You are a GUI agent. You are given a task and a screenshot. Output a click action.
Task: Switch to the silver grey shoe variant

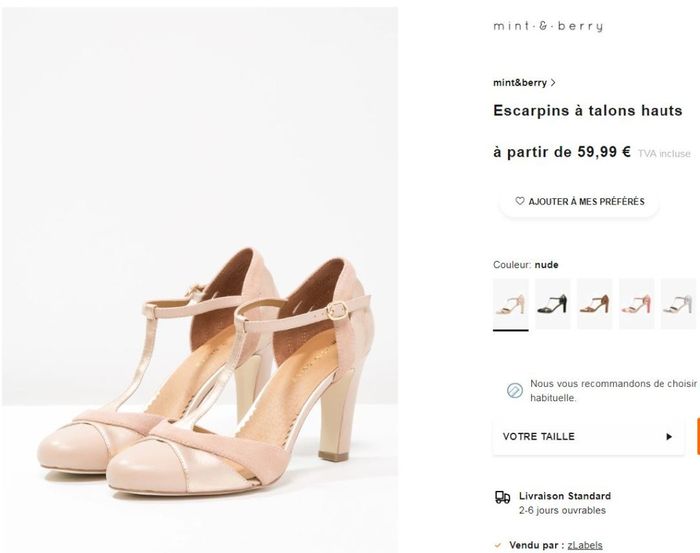click(x=678, y=304)
